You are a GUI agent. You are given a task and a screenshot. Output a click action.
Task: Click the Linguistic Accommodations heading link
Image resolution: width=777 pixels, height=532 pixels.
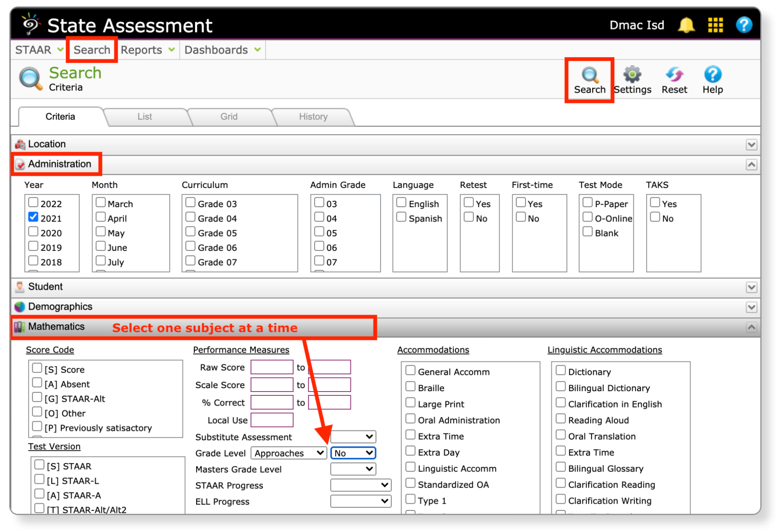pyautogui.click(x=604, y=350)
